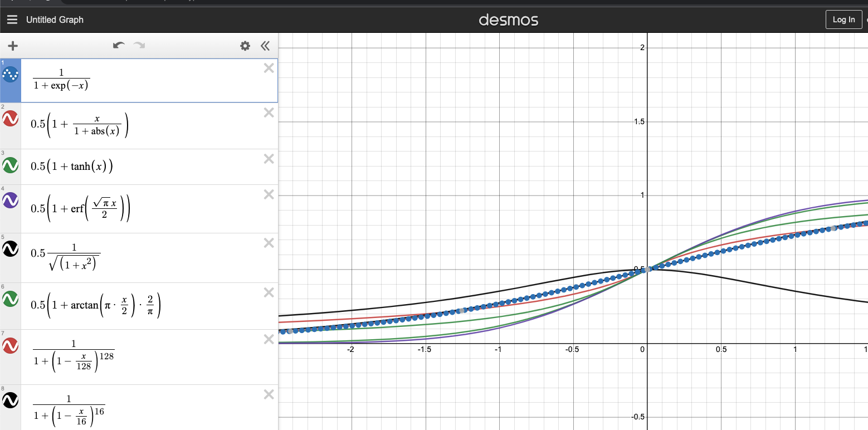Viewport: 868px width, 430px height.
Task: Delete the arctan expression with its X button
Action: click(269, 292)
